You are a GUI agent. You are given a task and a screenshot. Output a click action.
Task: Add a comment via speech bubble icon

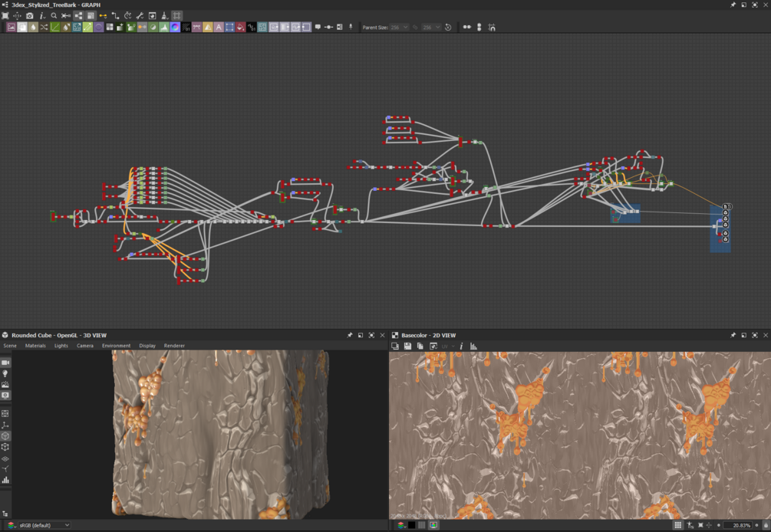[318, 27]
